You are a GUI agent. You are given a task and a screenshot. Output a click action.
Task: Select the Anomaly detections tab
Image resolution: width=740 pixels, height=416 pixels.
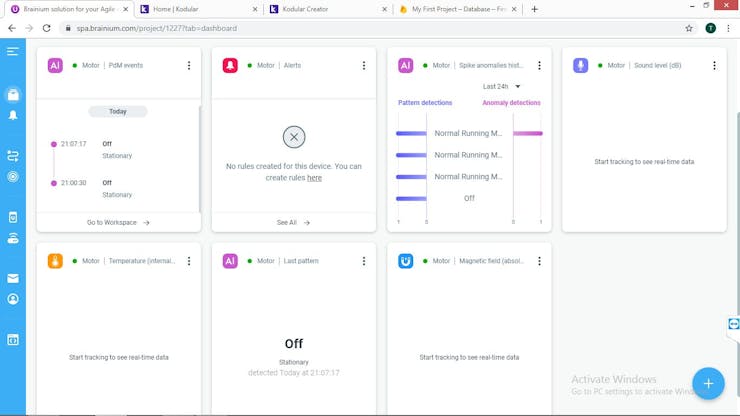point(511,102)
